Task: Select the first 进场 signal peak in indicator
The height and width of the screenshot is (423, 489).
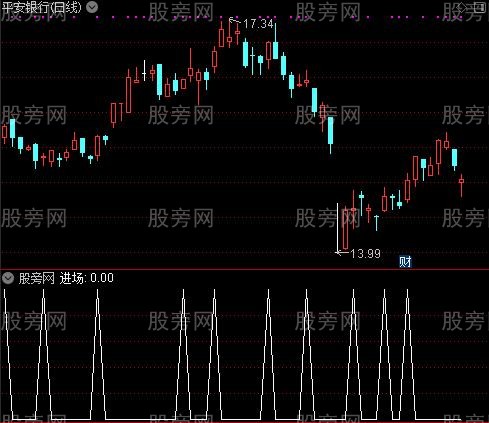Action: click(4, 292)
